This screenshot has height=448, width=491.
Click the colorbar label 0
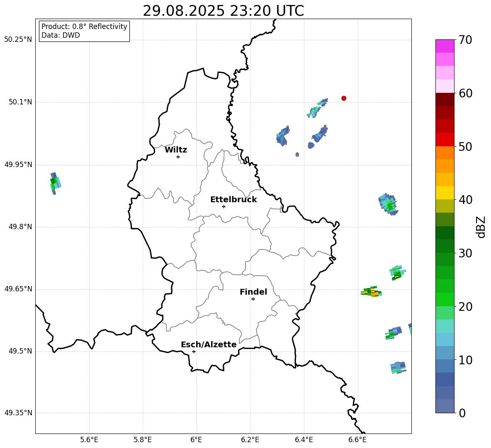pyautogui.click(x=462, y=413)
